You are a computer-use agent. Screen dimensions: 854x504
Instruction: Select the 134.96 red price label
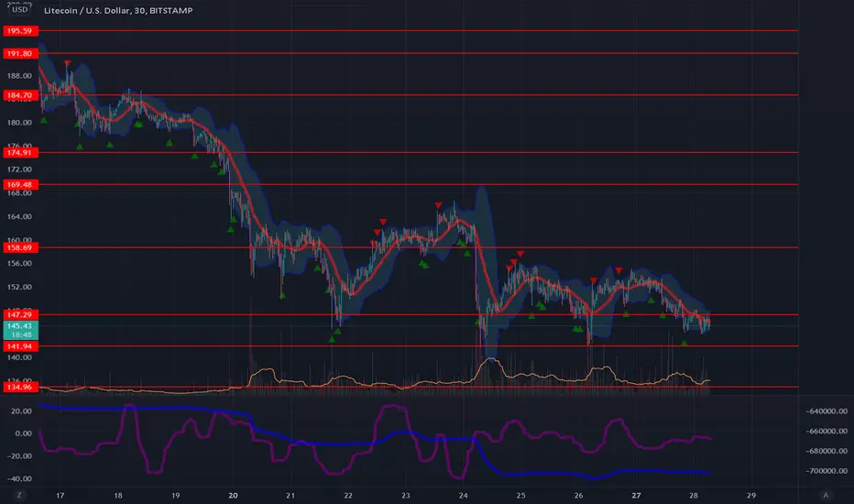(x=21, y=387)
